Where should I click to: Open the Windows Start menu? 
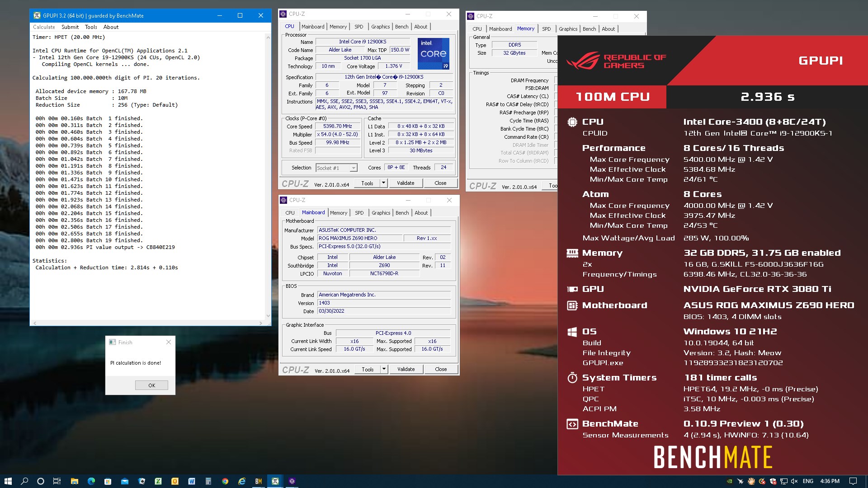coord(8,481)
